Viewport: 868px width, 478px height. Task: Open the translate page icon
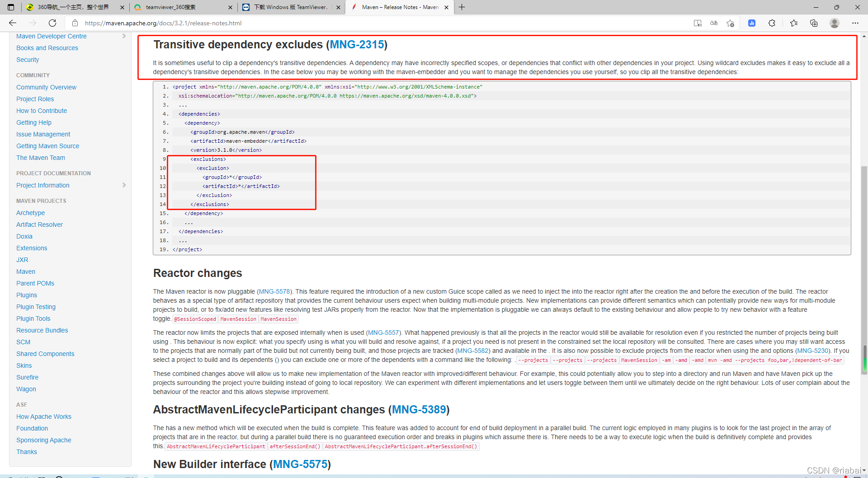click(x=714, y=23)
